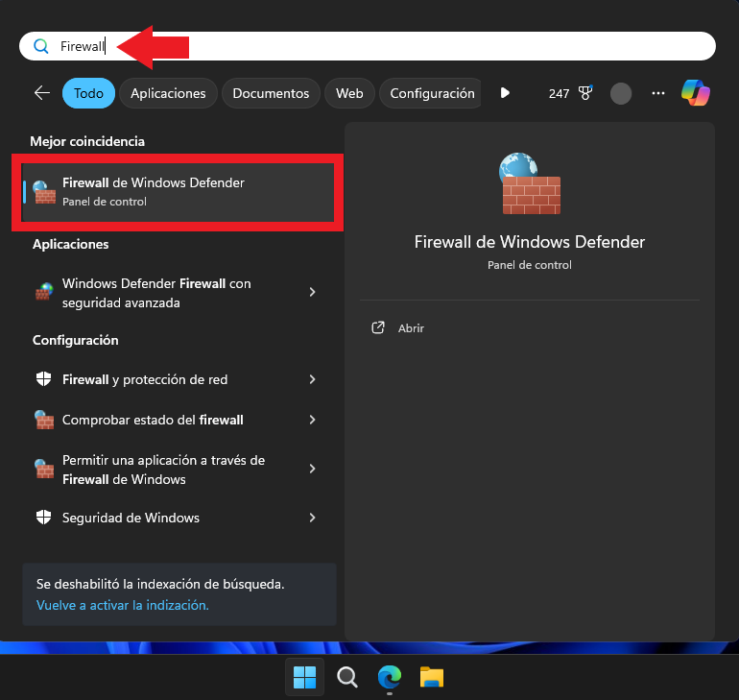Open the Windows Start button on taskbar
Image resolution: width=739 pixels, height=700 pixels.
point(304,677)
